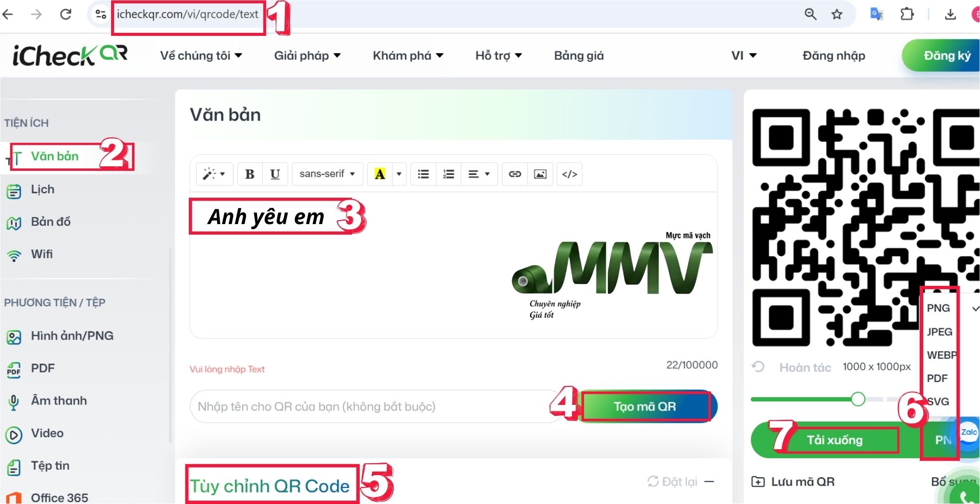
Task: Open the paragraph alignment dropdown
Action: click(x=479, y=174)
